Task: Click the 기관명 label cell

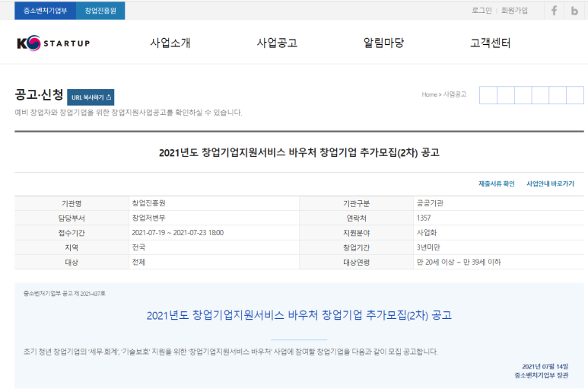Action: point(72,203)
